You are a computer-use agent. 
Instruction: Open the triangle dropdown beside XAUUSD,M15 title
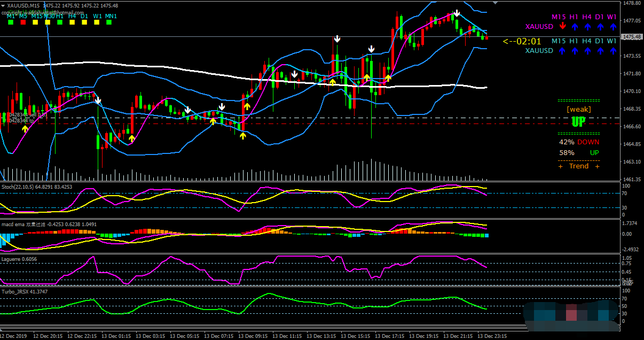click(x=3, y=5)
